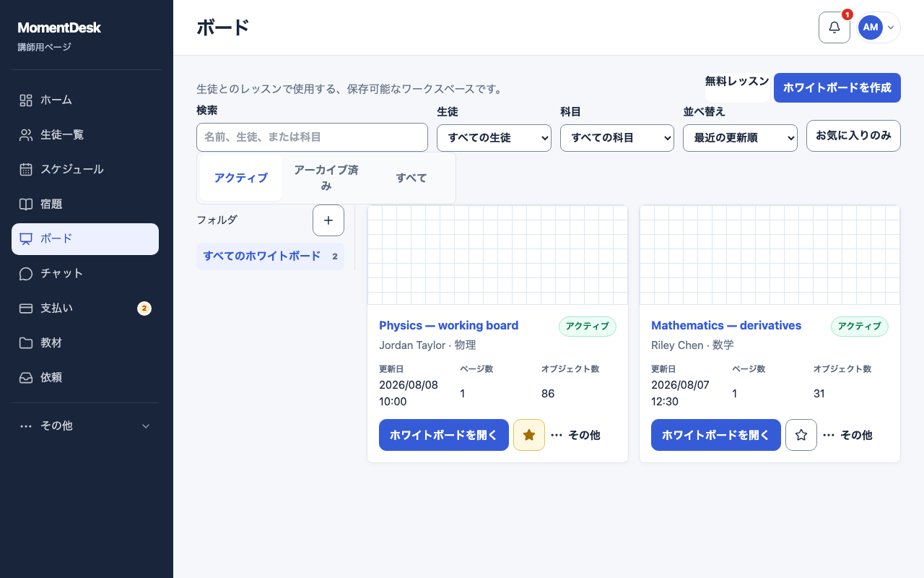Open 教材 in sidebar

pos(85,343)
